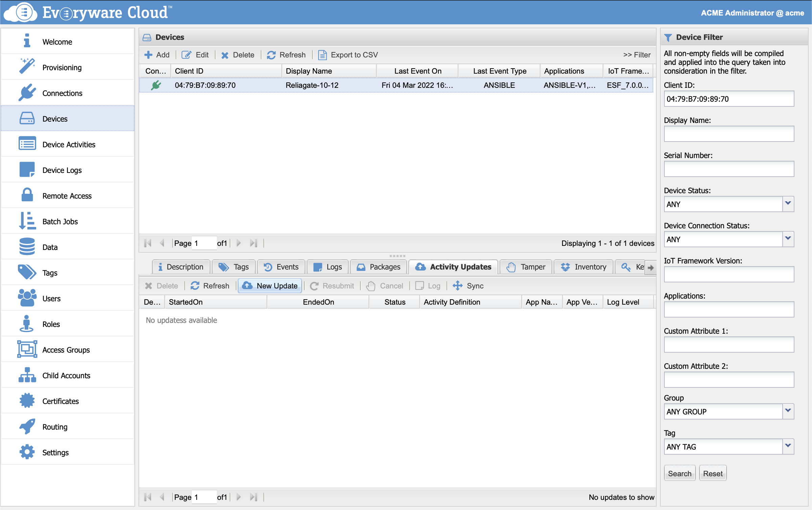Viewport: 812px width, 510px height.
Task: Click the Batch Jobs sidebar icon
Action: coord(27,221)
